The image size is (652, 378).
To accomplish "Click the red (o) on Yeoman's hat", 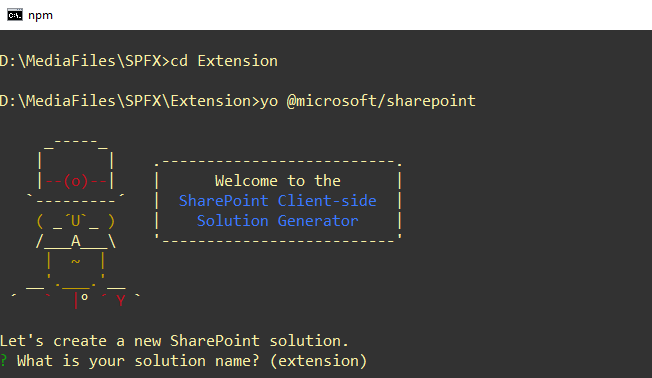I will pos(76,181).
